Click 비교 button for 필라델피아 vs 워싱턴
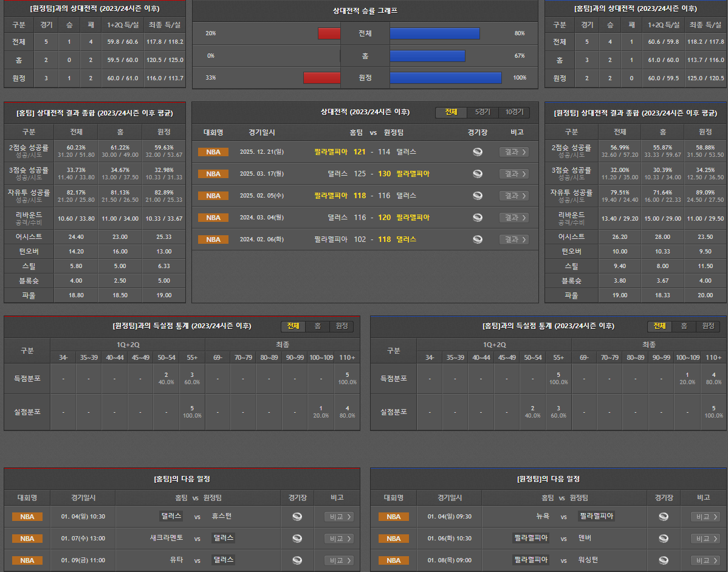 (706, 560)
